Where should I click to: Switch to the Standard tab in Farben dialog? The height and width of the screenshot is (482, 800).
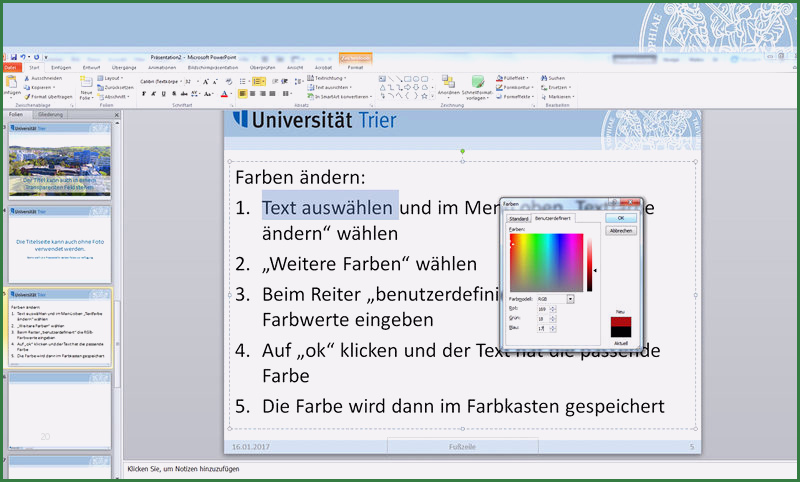(x=518, y=217)
